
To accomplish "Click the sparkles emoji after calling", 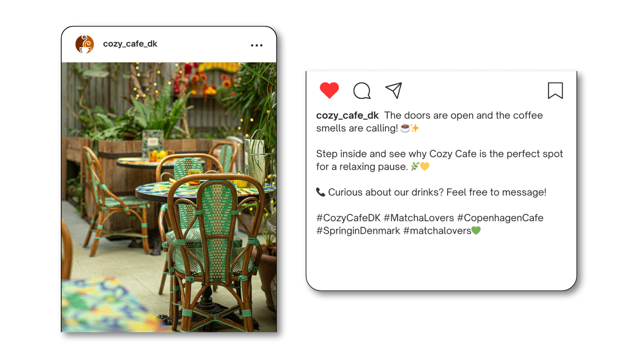I will [x=415, y=128].
